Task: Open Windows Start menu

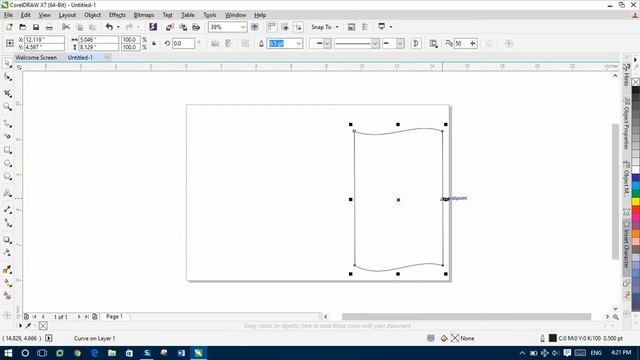Action: point(8,353)
